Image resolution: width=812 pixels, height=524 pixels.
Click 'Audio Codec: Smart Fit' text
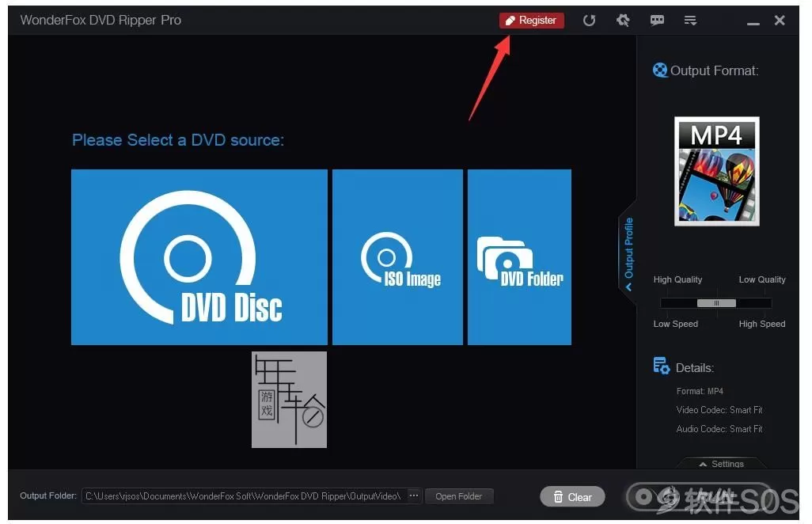click(719, 429)
